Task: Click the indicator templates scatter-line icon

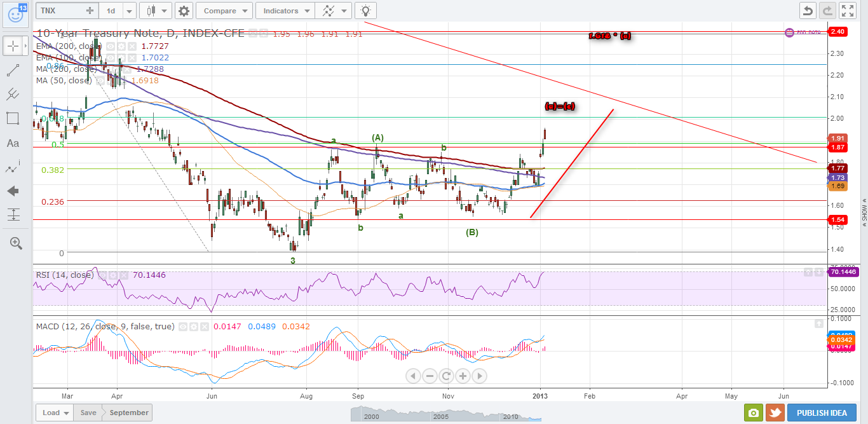Action: tap(329, 11)
